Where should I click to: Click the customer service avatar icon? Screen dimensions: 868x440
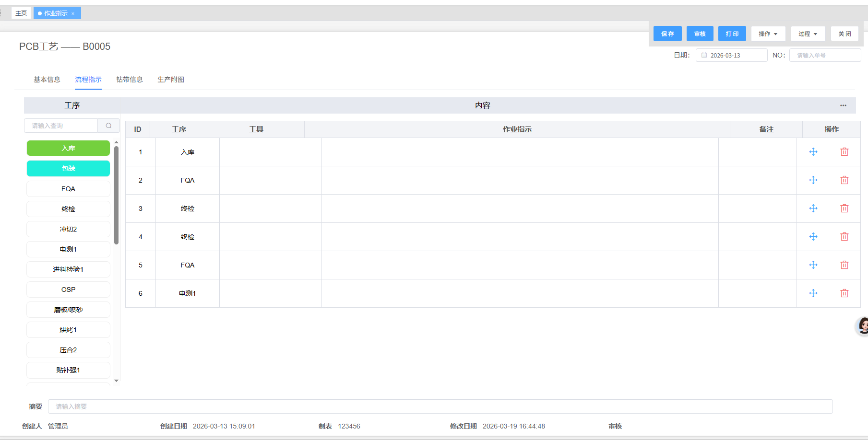(x=863, y=326)
